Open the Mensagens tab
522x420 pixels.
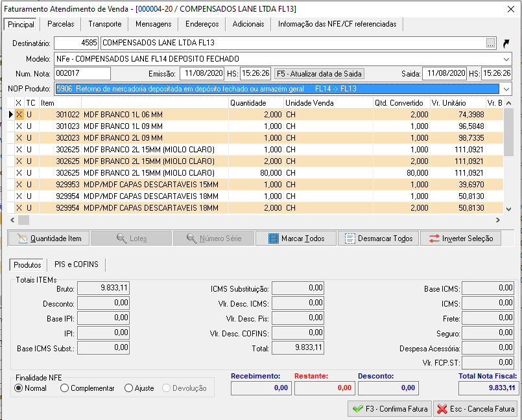click(154, 24)
